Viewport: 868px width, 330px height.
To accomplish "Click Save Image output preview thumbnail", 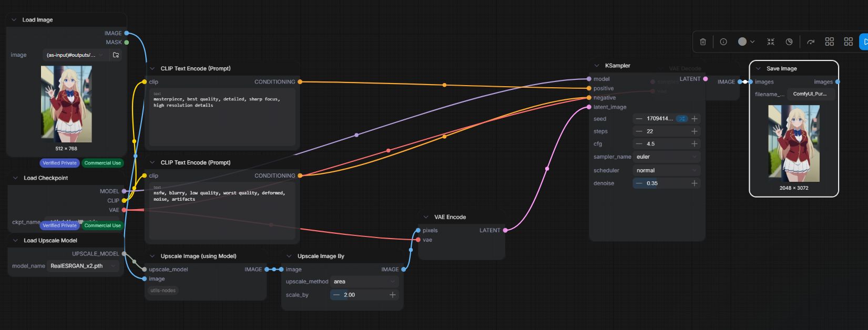I will [794, 143].
